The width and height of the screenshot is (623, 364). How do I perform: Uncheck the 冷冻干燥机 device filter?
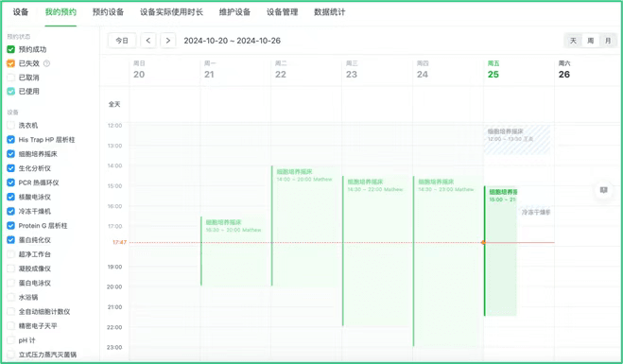(x=10, y=211)
